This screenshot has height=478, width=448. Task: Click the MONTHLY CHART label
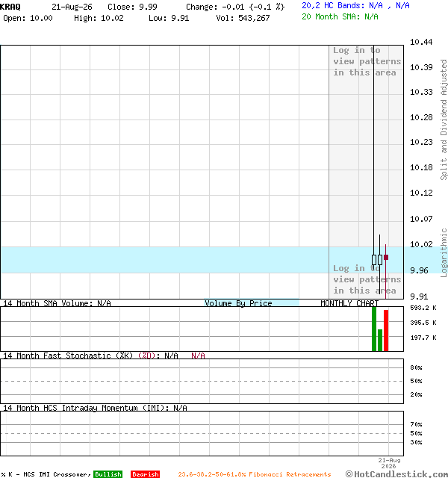pos(349,303)
